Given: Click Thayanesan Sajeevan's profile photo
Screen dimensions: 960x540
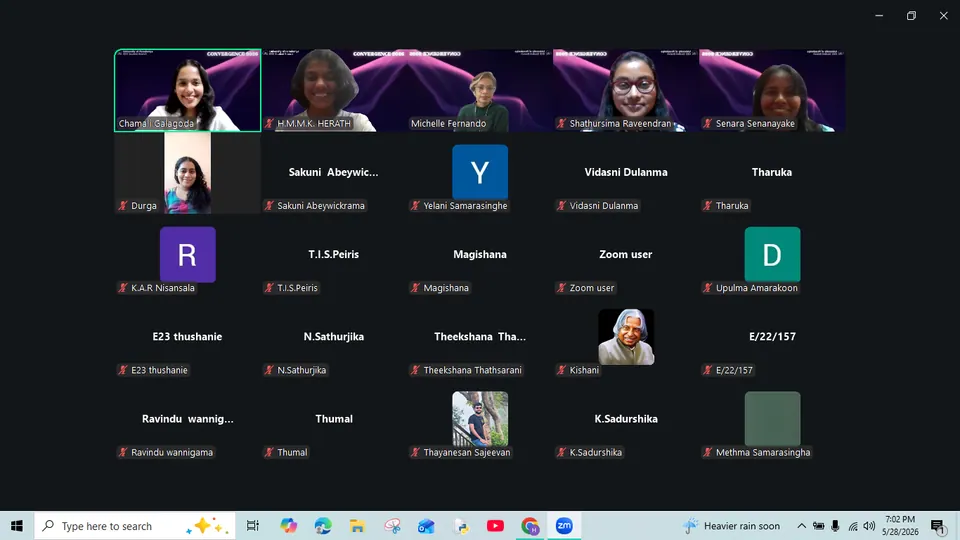Looking at the screenshot, I should pyautogui.click(x=480, y=419).
